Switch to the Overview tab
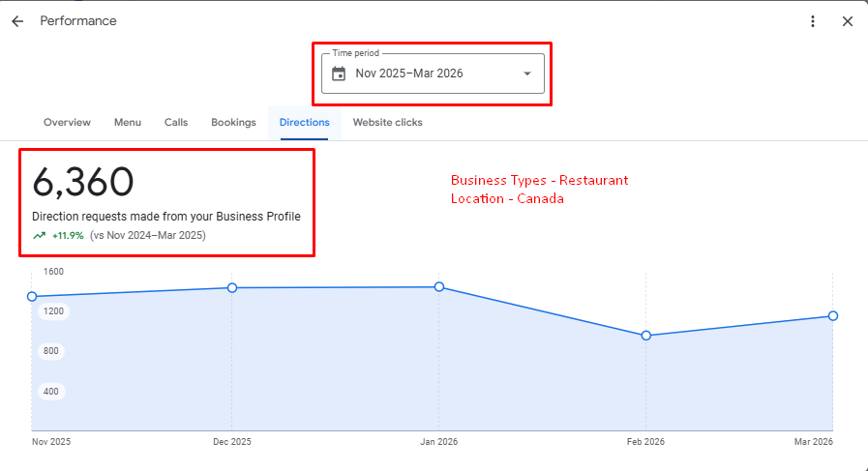Screen dimensions: 868x471 [67, 123]
